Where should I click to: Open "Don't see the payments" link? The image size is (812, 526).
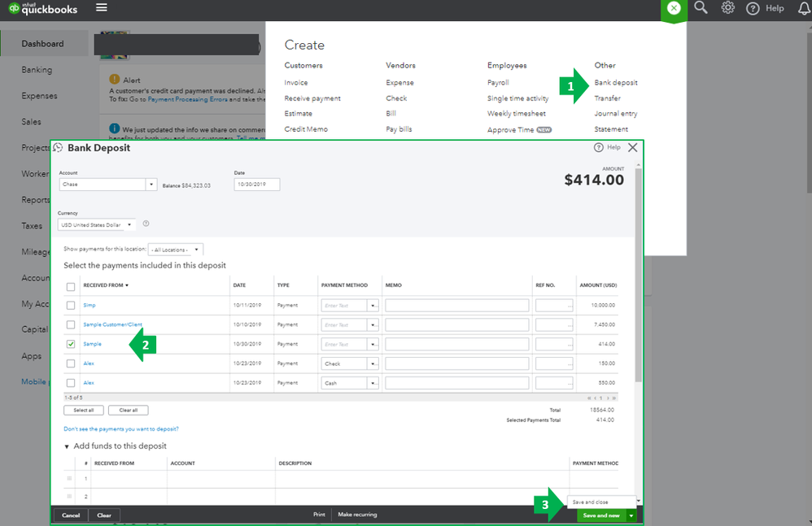(121, 428)
